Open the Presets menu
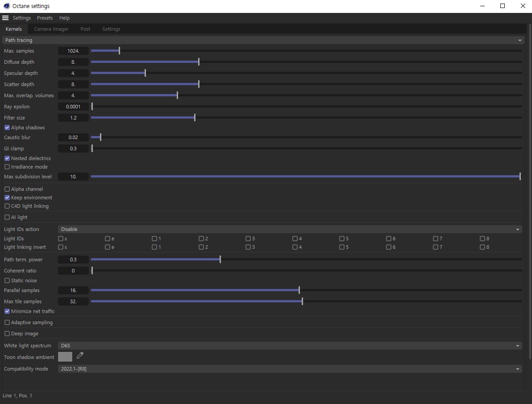Image resolution: width=532 pixels, height=404 pixels. [x=45, y=18]
